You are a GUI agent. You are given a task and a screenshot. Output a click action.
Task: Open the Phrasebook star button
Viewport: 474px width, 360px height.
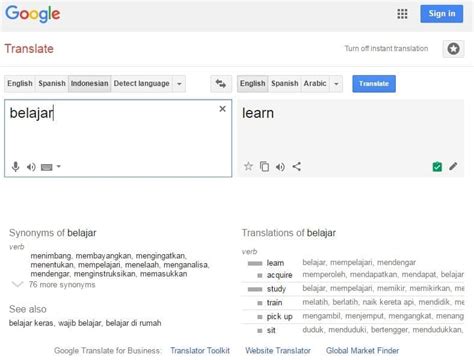(453, 49)
